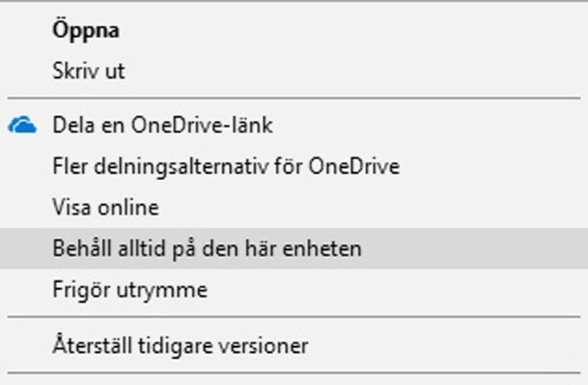The height and width of the screenshot is (385, 588).
Task: Open more OneDrive sharing options
Action: pyautogui.click(x=294, y=166)
